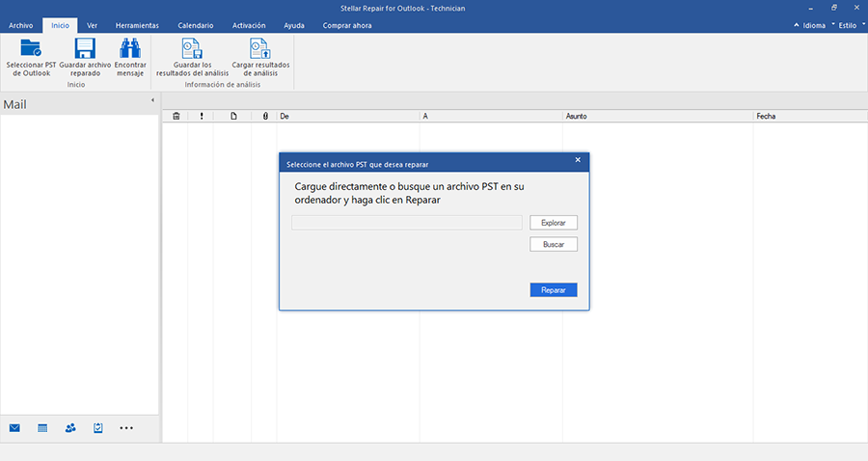Viewport: 868px width, 461px height.
Task: Sort by item type page column
Action: point(233,117)
